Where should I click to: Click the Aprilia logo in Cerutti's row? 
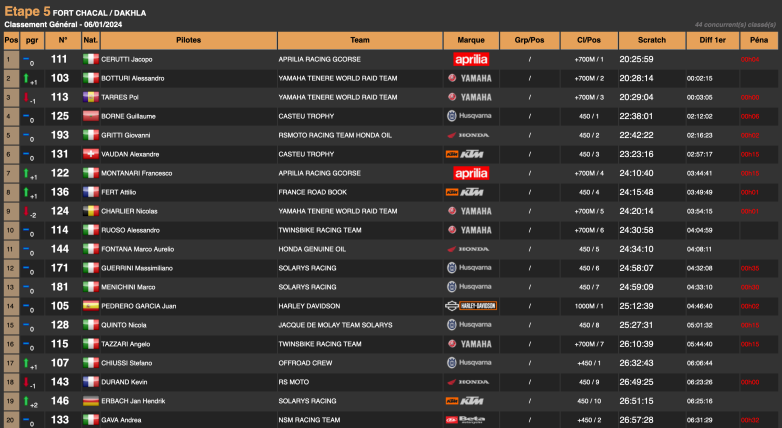pos(471,59)
